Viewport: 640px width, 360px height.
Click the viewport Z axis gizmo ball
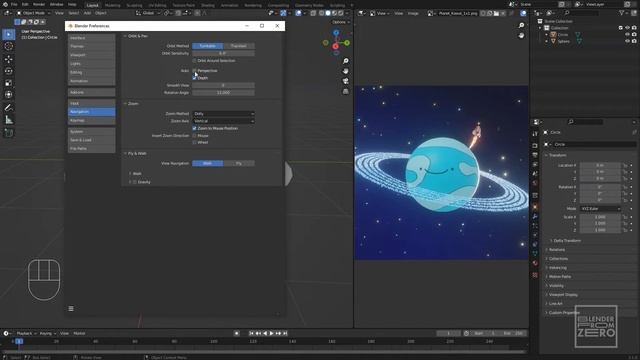pyautogui.click(x=336, y=33)
